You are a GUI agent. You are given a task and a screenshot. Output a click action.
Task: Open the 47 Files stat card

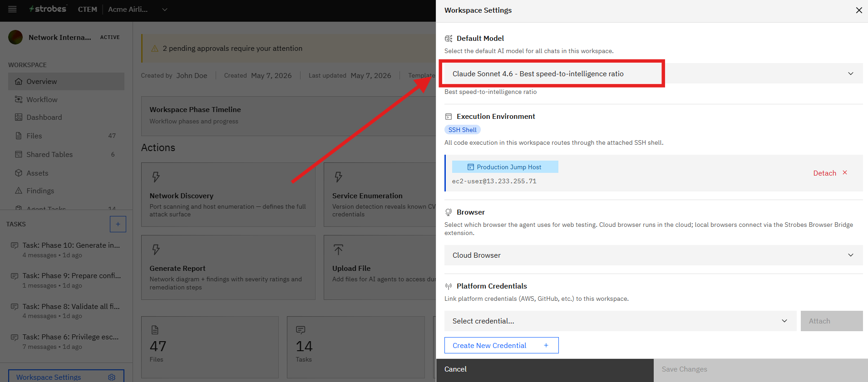pyautogui.click(x=210, y=347)
